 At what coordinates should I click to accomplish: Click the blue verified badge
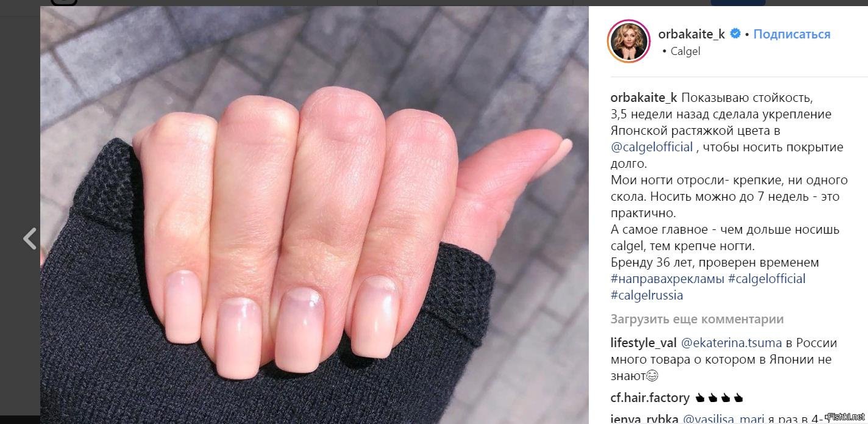736,34
